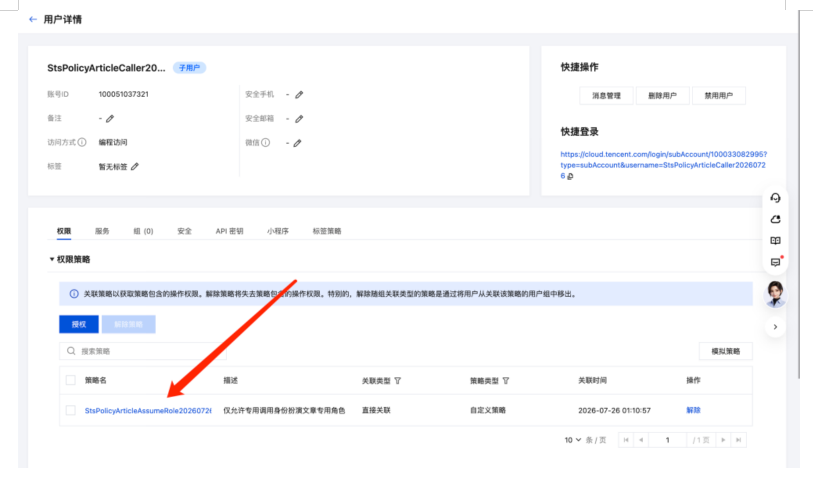This screenshot has height=478, width=813.
Task: Focus the 搜索策略 search field
Action: click(x=143, y=351)
